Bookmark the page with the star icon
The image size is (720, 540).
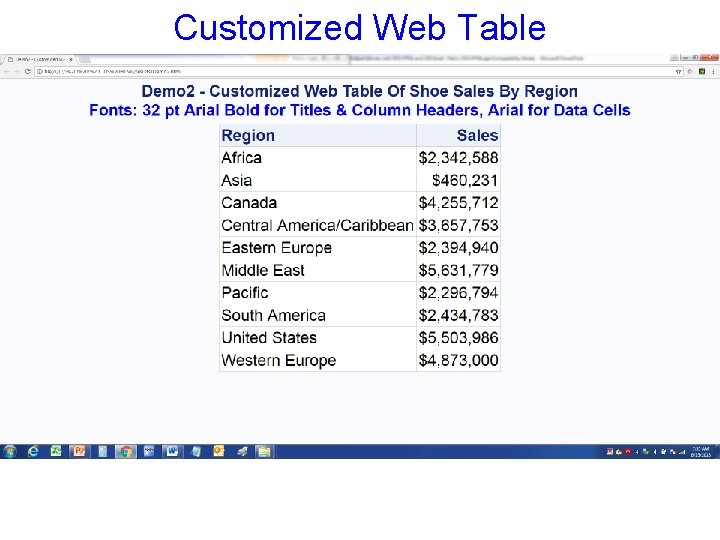click(678, 72)
